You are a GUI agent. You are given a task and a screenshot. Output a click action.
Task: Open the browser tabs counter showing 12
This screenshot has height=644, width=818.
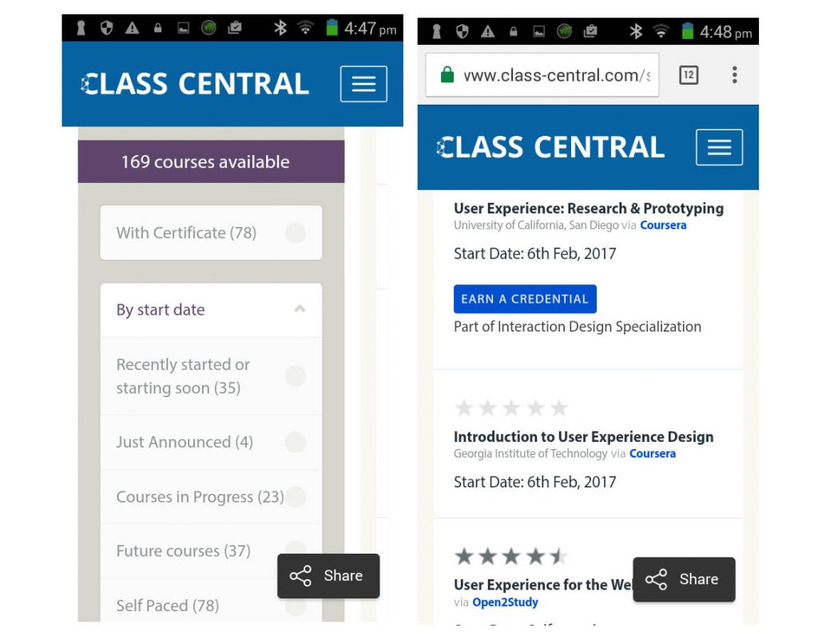pyautogui.click(x=688, y=74)
